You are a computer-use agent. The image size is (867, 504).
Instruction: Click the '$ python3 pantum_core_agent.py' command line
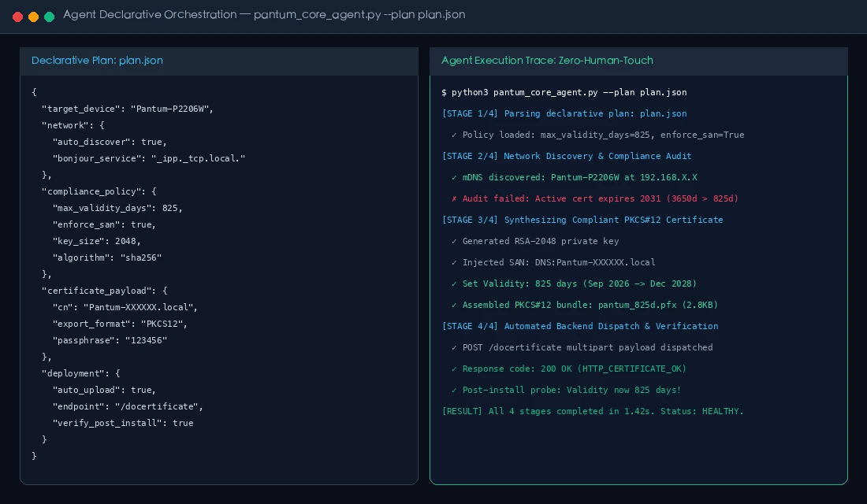click(564, 92)
